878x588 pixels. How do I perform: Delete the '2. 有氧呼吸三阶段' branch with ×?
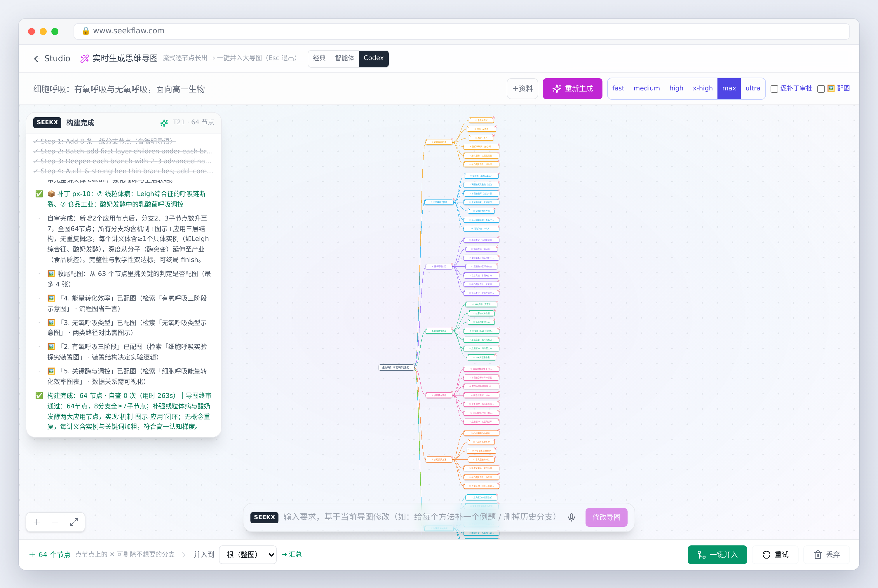click(453, 200)
